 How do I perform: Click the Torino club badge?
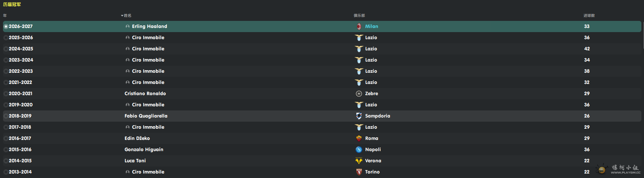[x=359, y=172]
